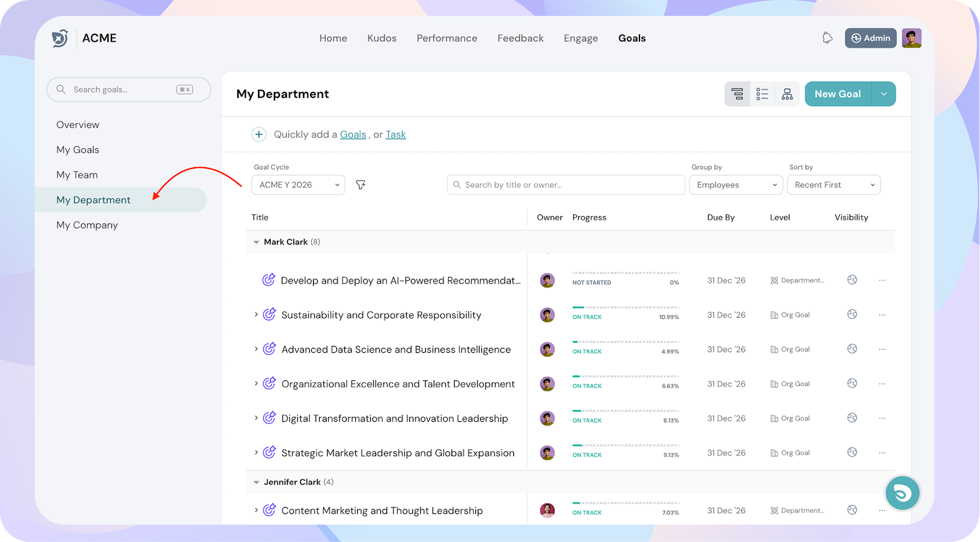The width and height of the screenshot is (980, 542).
Task: Click the Task quick add link
Action: pyautogui.click(x=396, y=134)
